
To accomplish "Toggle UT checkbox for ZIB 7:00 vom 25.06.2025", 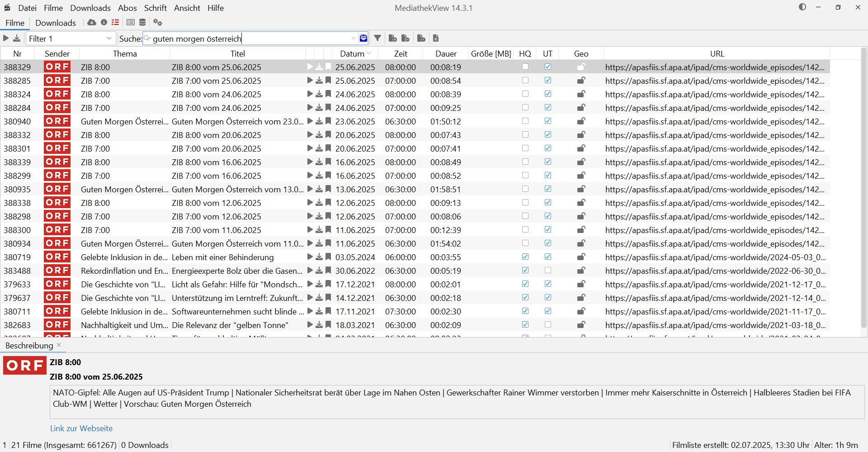I will [x=547, y=80].
